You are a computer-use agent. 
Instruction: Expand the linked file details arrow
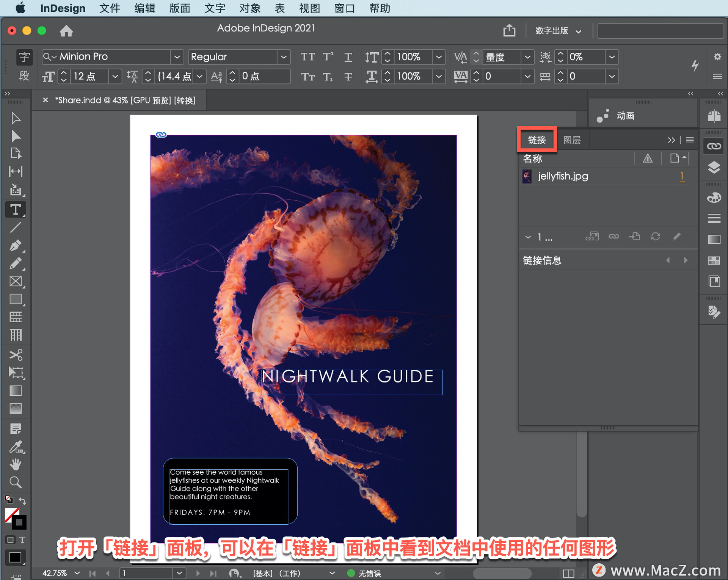[x=526, y=237]
